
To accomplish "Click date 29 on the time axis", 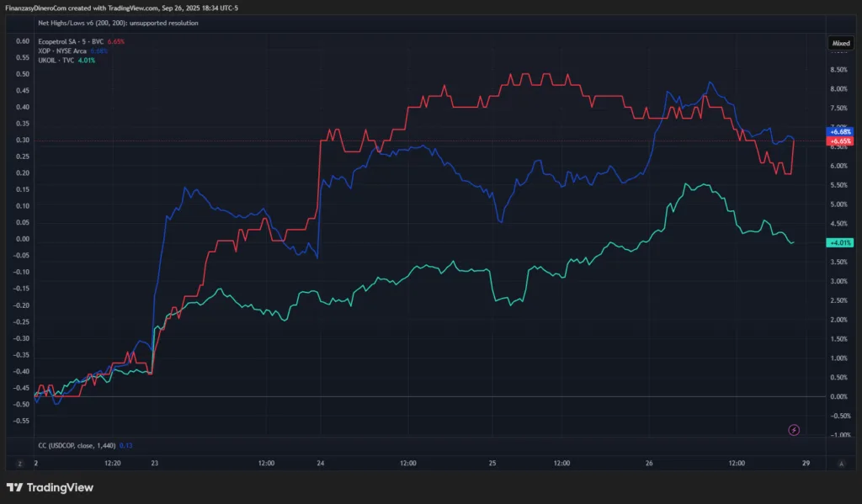I will pos(806,463).
